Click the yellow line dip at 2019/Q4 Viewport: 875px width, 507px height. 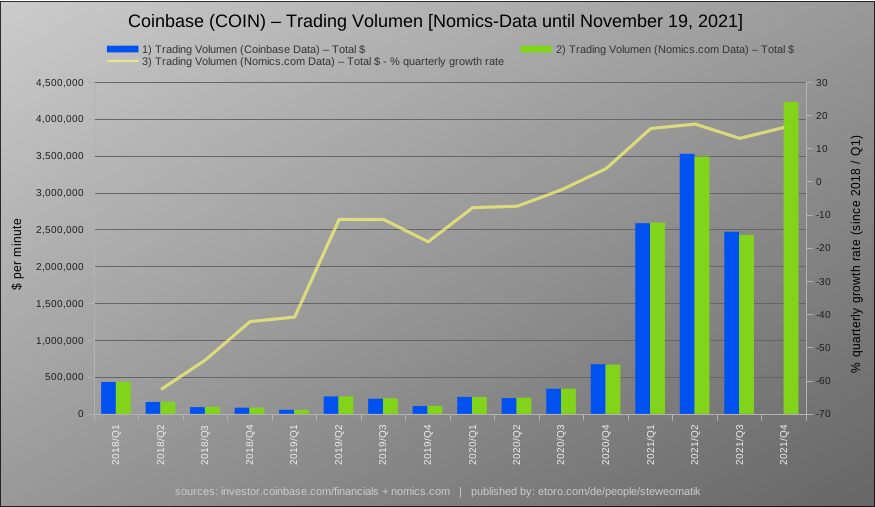[428, 242]
